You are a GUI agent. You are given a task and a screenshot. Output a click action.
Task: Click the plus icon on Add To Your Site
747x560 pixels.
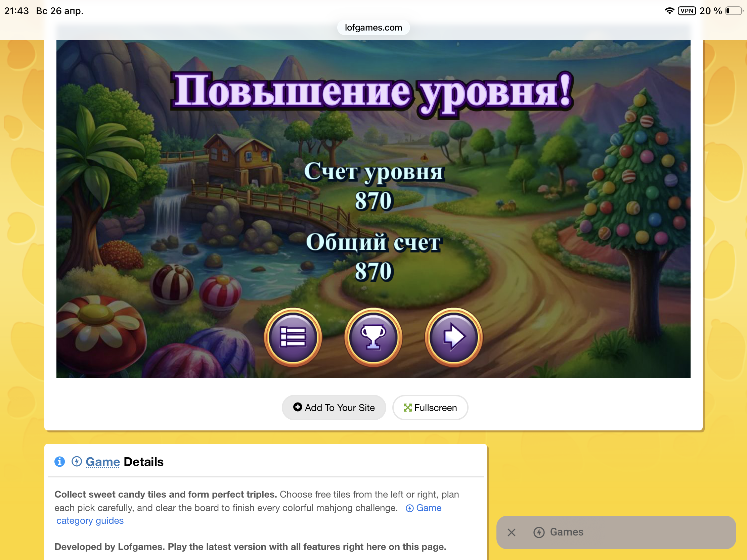coord(298,407)
